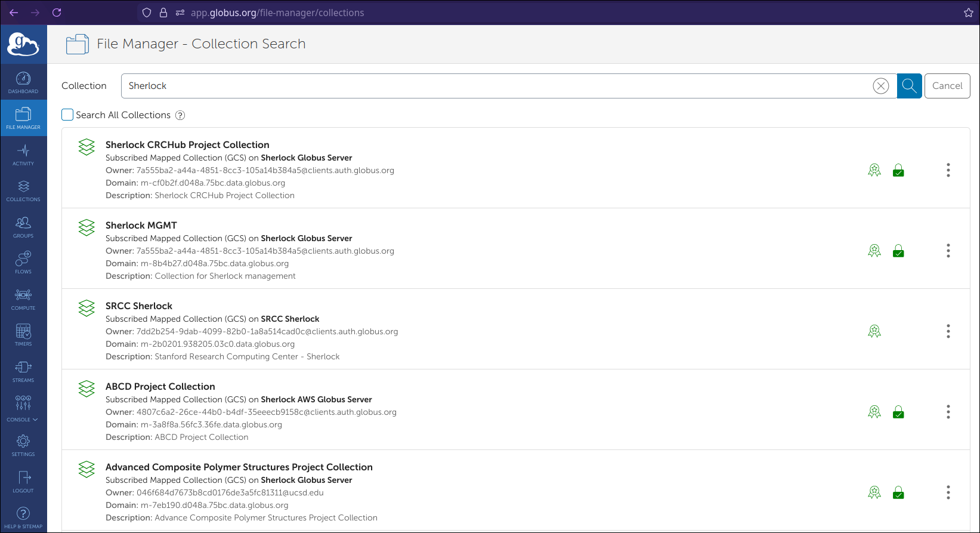Cancel the collection search

click(x=947, y=86)
